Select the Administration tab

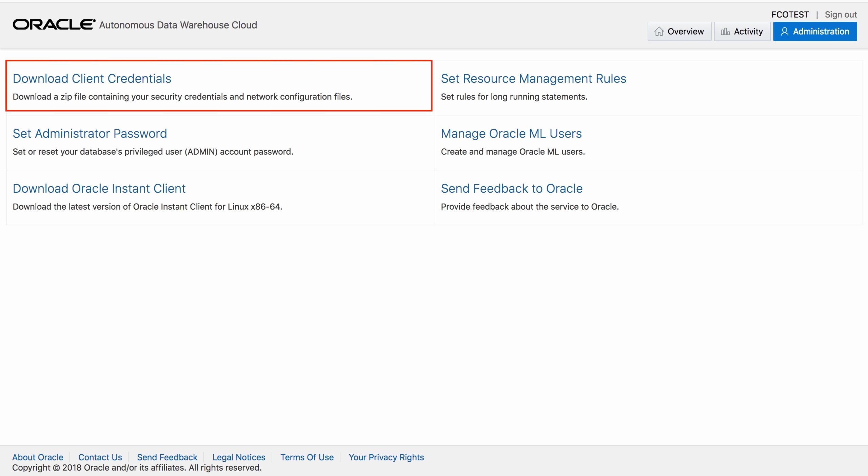pyautogui.click(x=815, y=32)
